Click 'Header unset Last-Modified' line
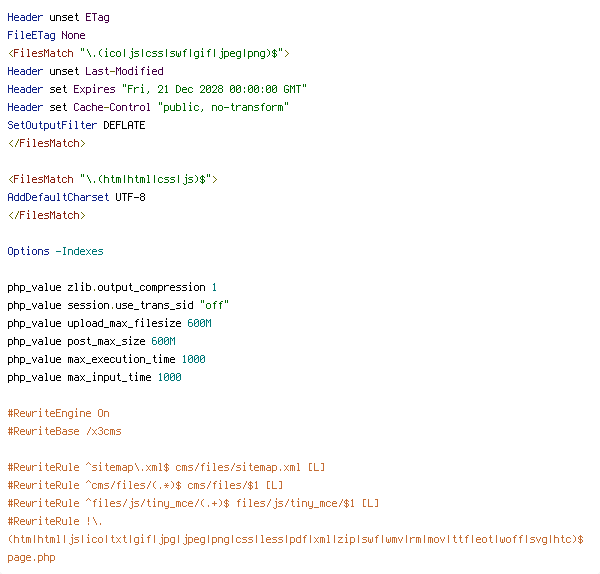 tap(85, 72)
